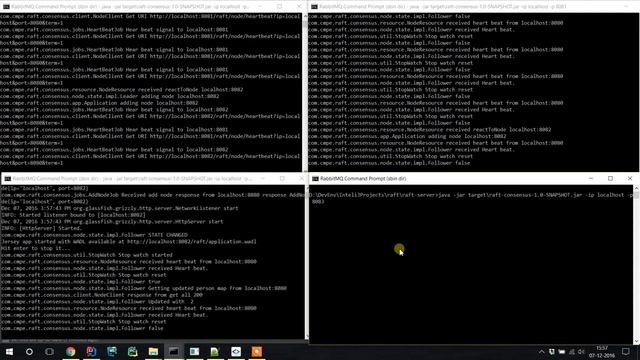Click "Jersey app started with WADL" line
640x360 pixels.
[129, 242]
